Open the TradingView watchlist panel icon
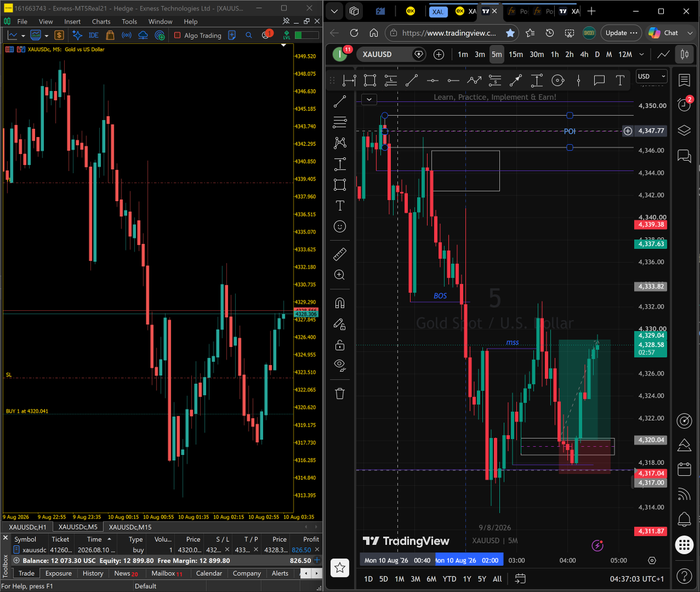 pyautogui.click(x=684, y=80)
